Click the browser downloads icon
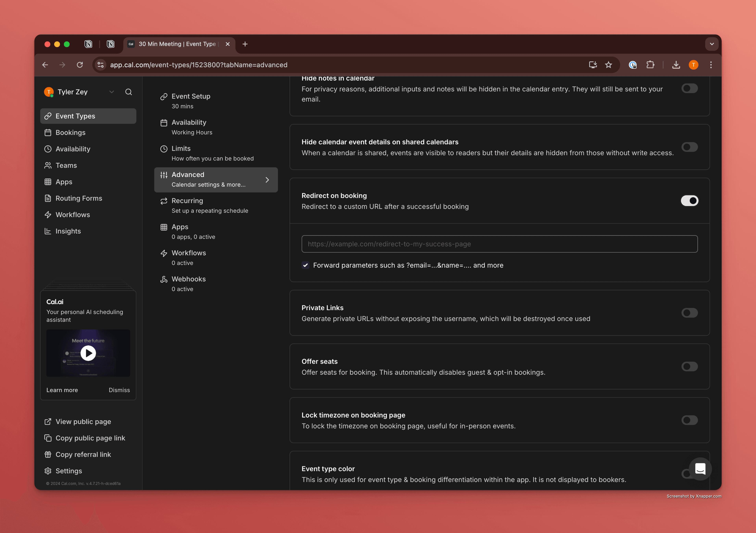Image resolution: width=756 pixels, height=533 pixels. tap(676, 65)
